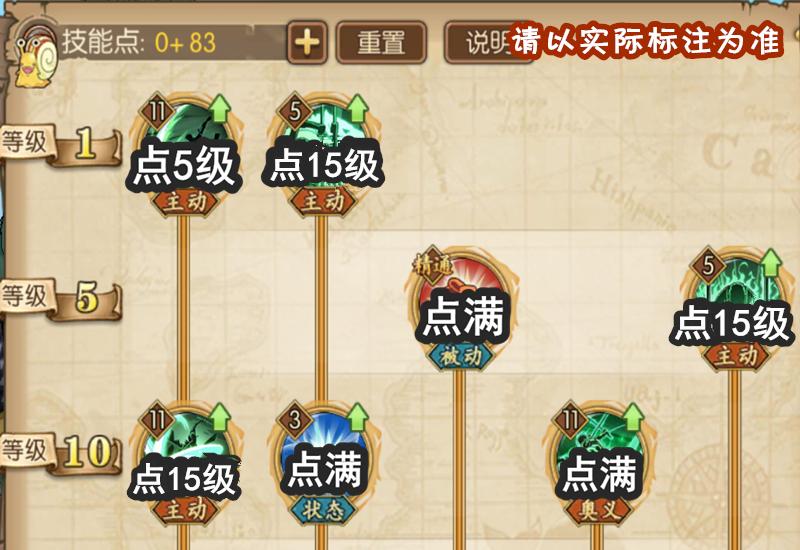Select the level 1 skill marked 点5级
This screenshot has height=550, width=800.
pos(185,155)
